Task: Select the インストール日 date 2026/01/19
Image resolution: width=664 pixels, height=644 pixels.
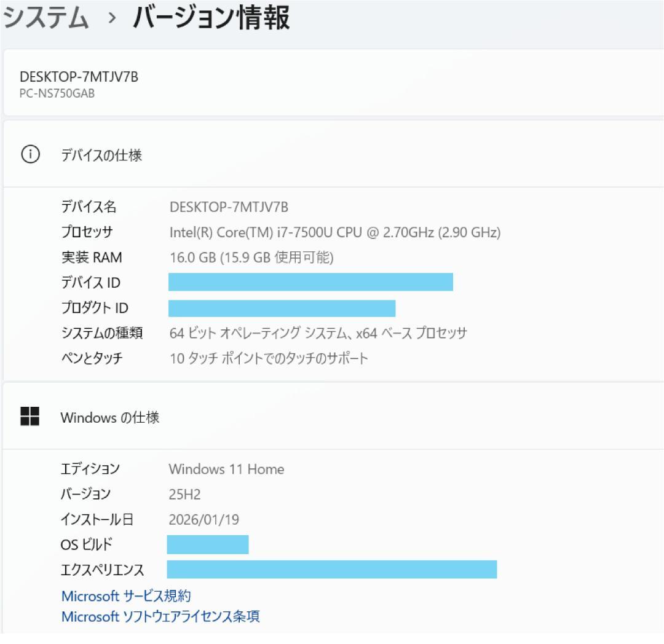Action: click(205, 519)
